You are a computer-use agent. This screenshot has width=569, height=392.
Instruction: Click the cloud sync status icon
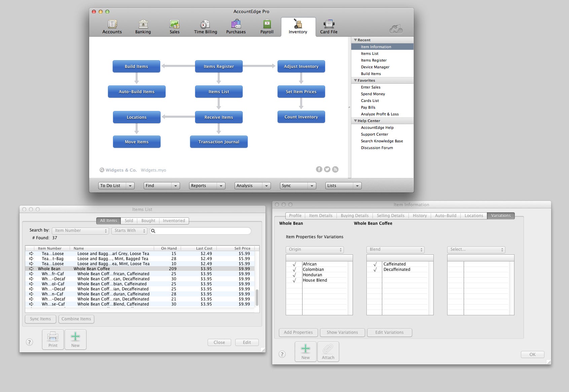coord(396,29)
